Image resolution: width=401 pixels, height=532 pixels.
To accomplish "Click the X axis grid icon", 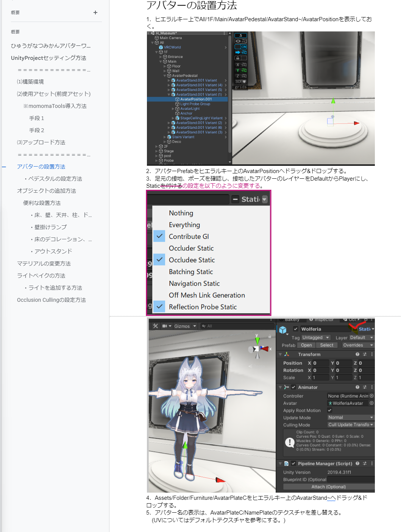I will [x=241, y=65].
